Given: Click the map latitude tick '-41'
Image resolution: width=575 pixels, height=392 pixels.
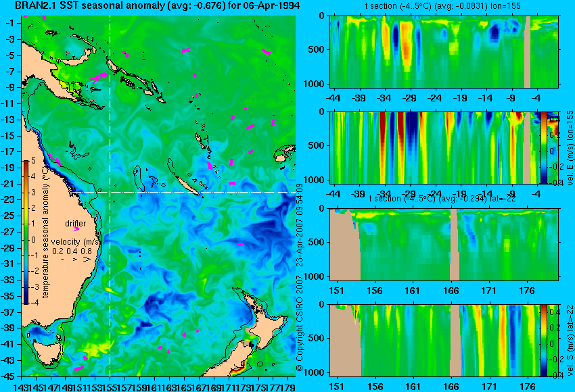Looking at the screenshot, I should point(8,345).
